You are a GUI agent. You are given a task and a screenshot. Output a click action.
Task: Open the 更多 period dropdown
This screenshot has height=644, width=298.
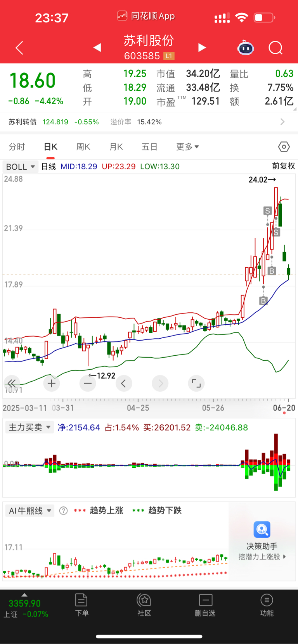pyautogui.click(x=187, y=147)
